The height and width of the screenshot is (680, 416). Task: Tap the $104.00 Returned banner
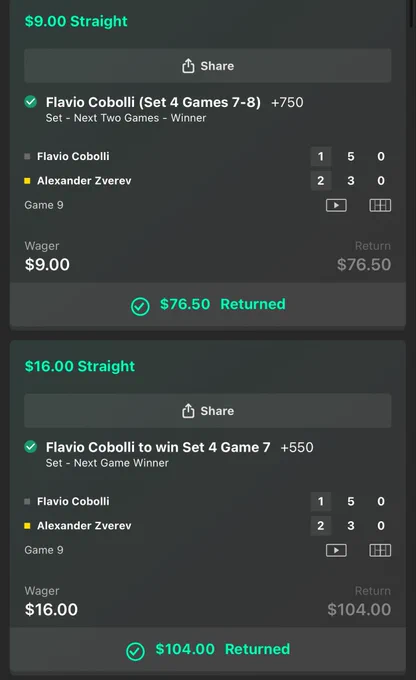(x=208, y=649)
